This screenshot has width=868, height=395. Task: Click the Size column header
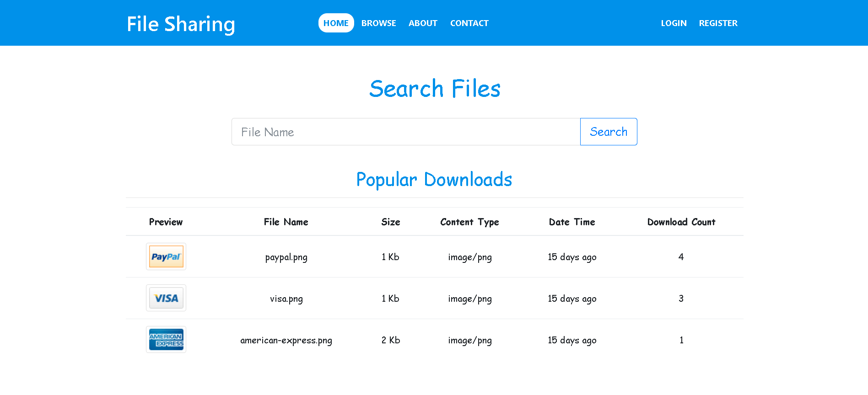pyautogui.click(x=391, y=222)
